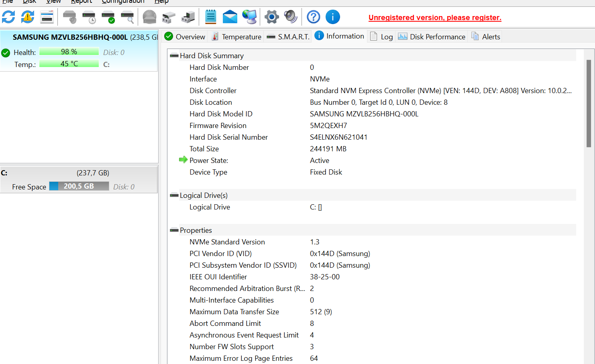
Task: Switch to the S.M.A.R.T. tab
Action: click(288, 37)
